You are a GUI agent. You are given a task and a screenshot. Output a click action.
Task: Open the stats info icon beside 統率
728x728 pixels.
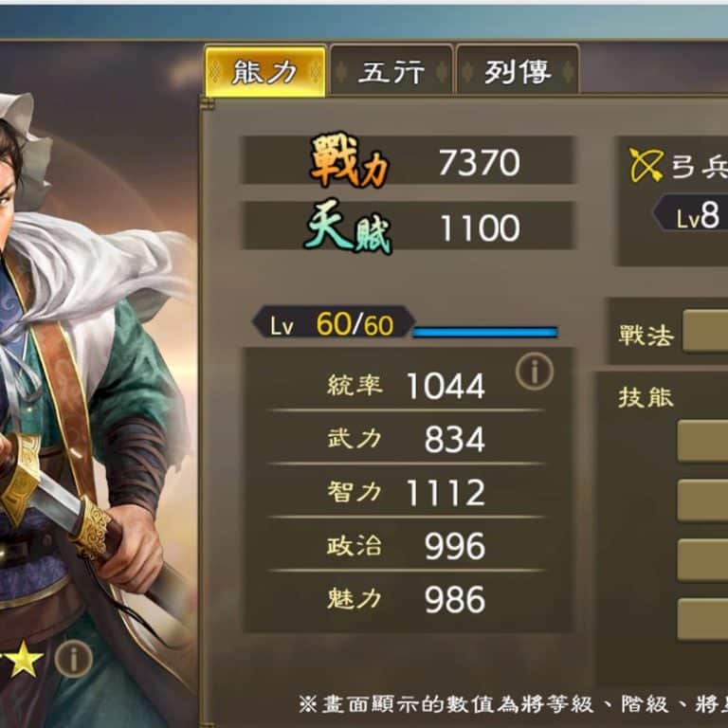pos(535,371)
